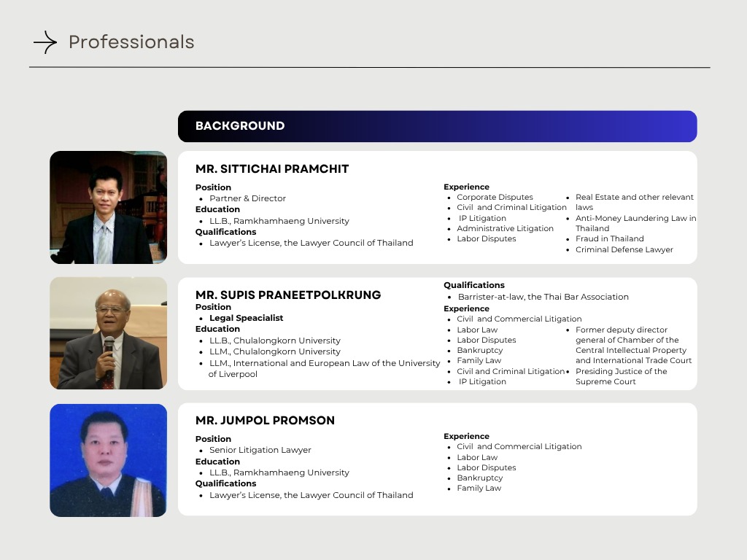The width and height of the screenshot is (747, 560).
Task: Select the name MR. SITTICHAI PRAMCHIT
Action: coord(272,169)
